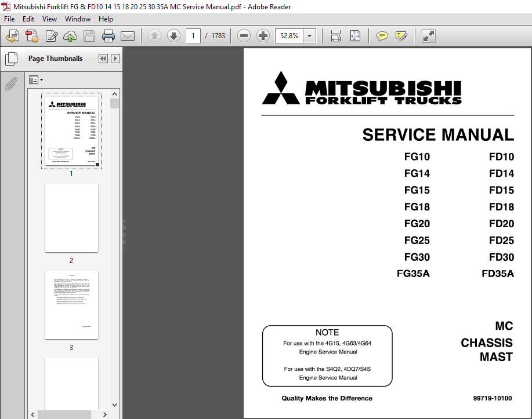The image size is (532, 419).
Task: Expand the thumbnails panel right arrow
Action: tap(115, 59)
